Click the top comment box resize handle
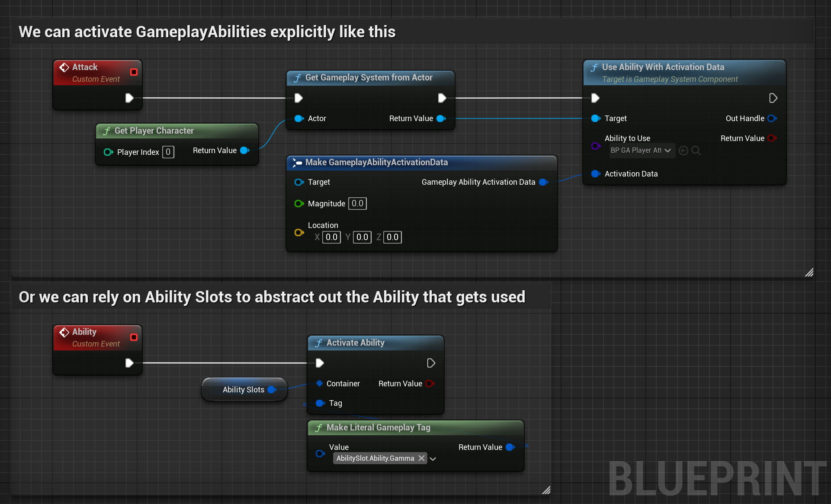 click(x=809, y=272)
